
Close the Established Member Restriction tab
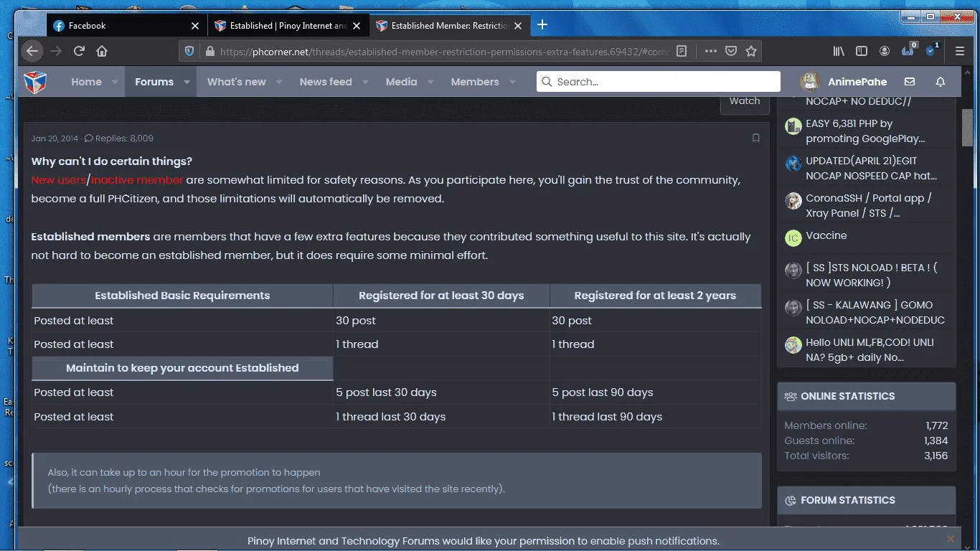point(518,25)
